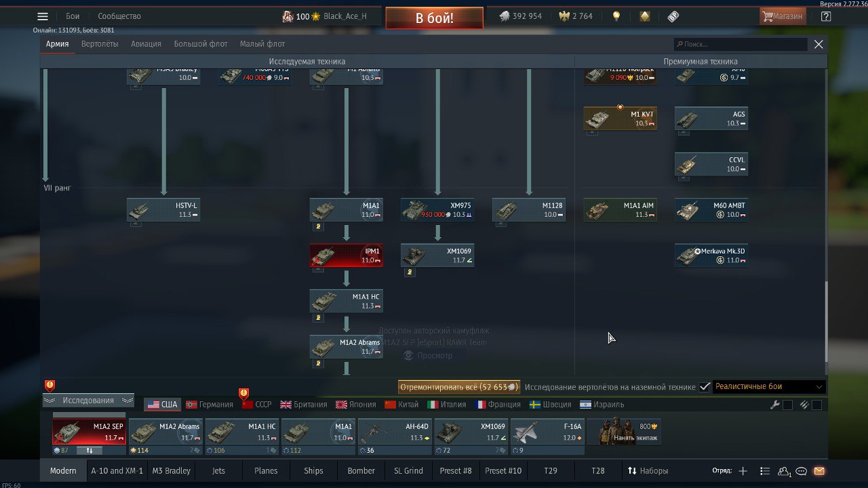The image size is (868, 488).
Task: Click the swap arrows under M1A2 SEP slot
Action: click(x=90, y=450)
